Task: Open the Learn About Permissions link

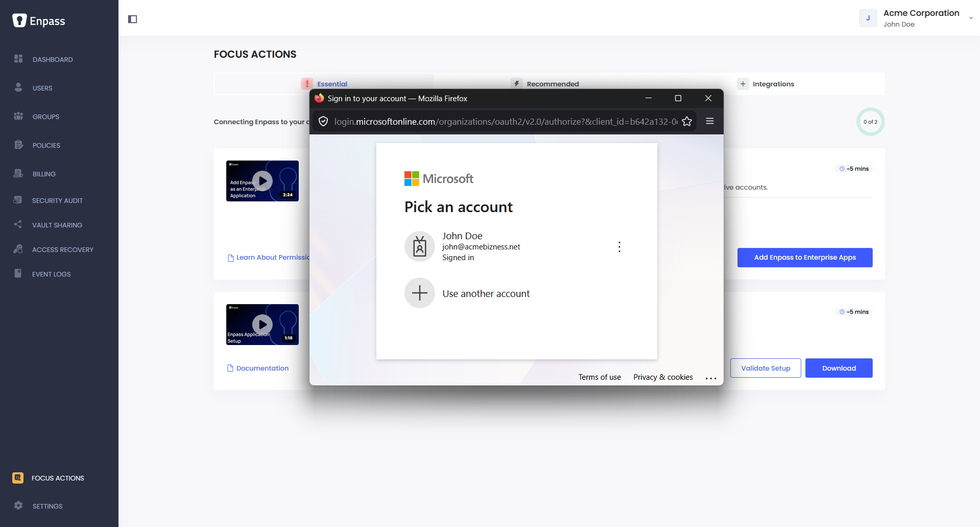Action: tap(273, 257)
